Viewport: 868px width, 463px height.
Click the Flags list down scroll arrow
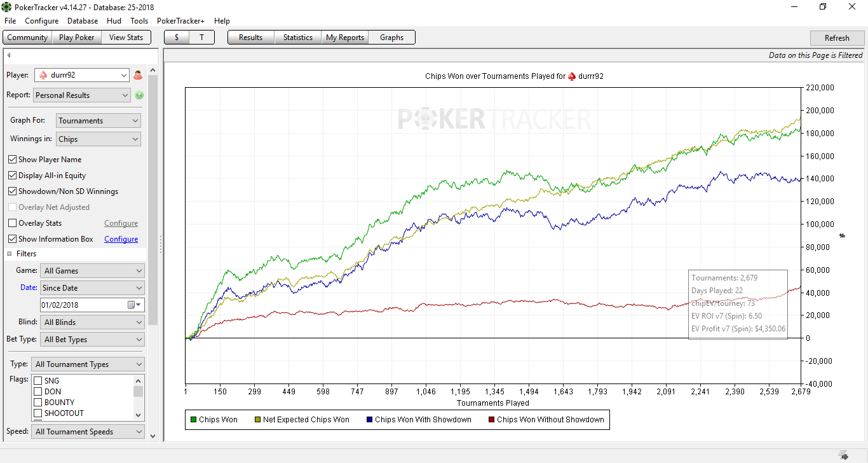coord(139,415)
